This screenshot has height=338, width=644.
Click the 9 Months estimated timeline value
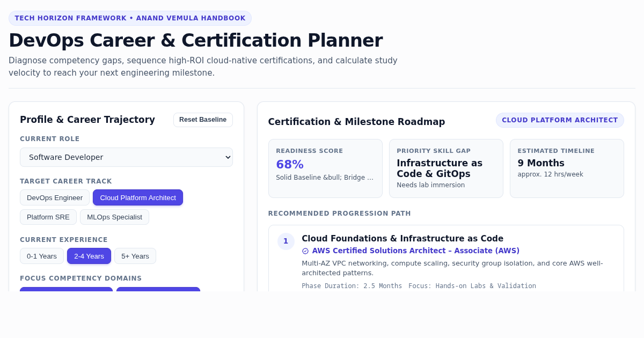[541, 163]
